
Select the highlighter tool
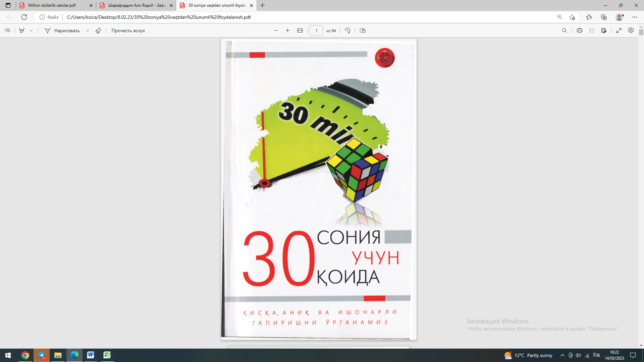point(21,31)
